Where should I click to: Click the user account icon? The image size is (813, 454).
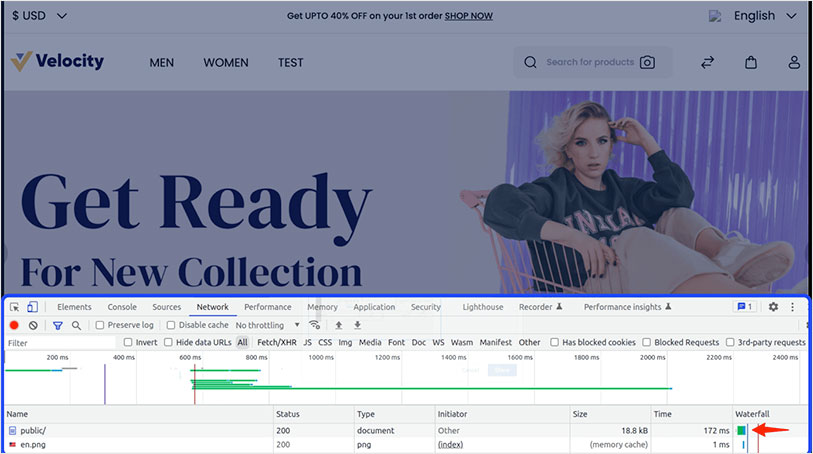(794, 62)
